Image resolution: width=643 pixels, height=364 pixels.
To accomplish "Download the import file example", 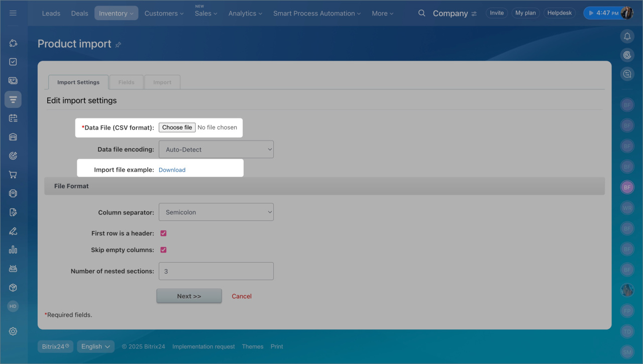I will [172, 170].
